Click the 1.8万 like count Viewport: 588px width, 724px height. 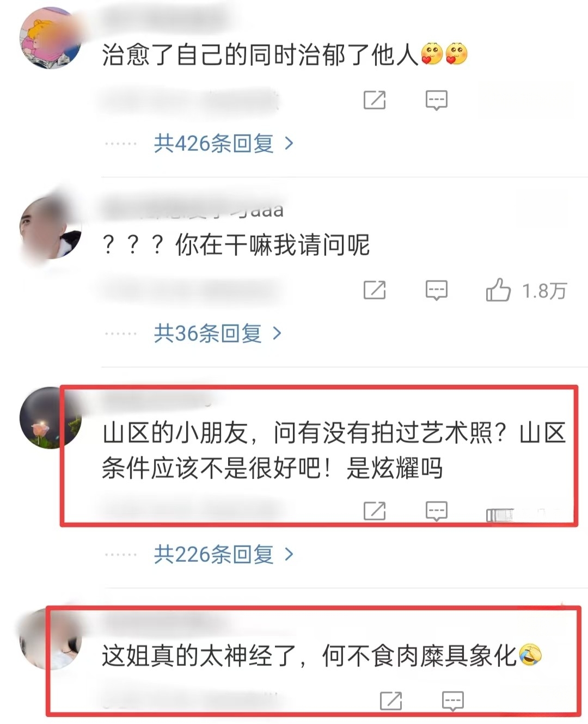click(544, 291)
